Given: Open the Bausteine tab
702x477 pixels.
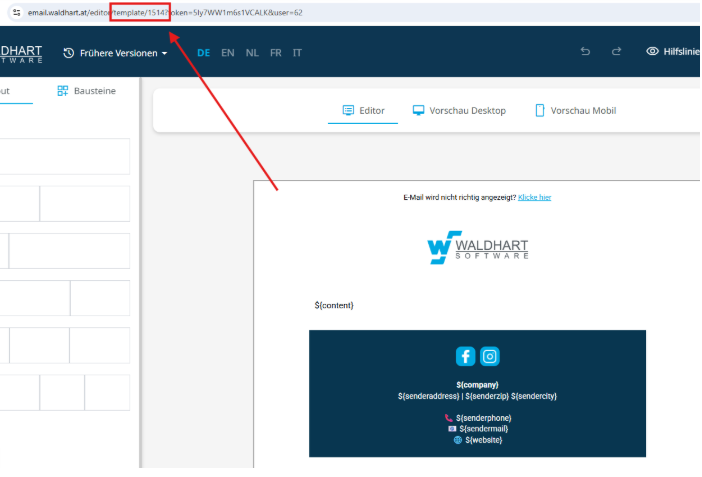Looking at the screenshot, I should tap(86, 91).
